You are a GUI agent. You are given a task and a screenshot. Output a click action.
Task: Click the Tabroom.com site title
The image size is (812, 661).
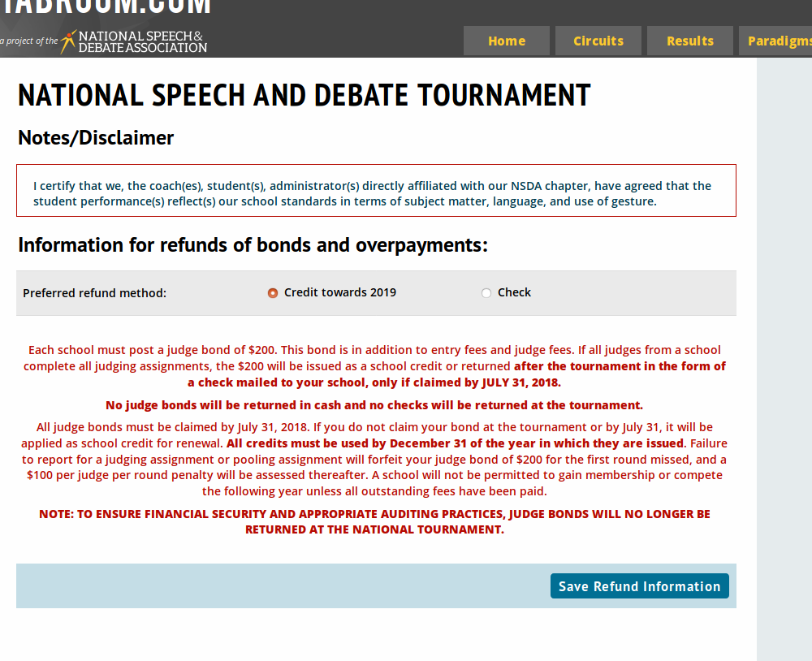click(106, 8)
